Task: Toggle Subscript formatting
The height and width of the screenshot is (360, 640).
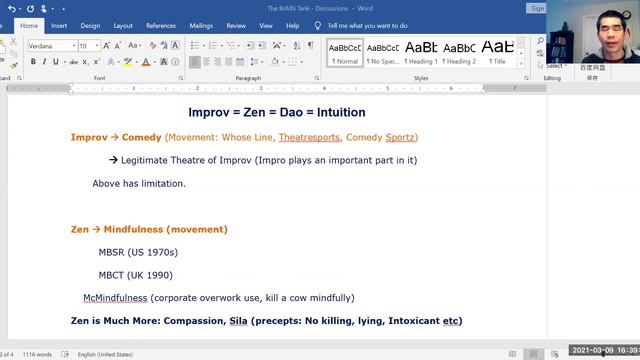Action: point(85,62)
